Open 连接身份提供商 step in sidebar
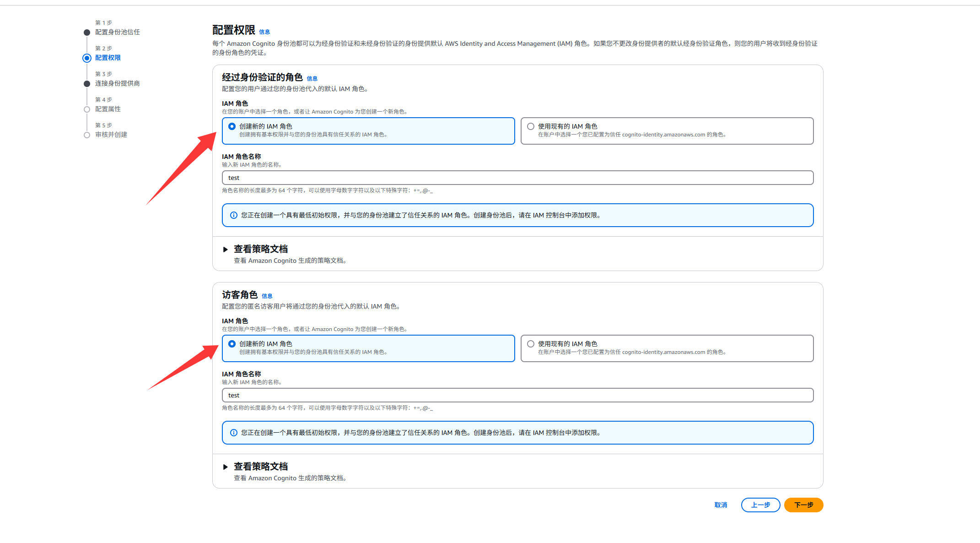Screen dimensions: 980x543 coord(118,83)
